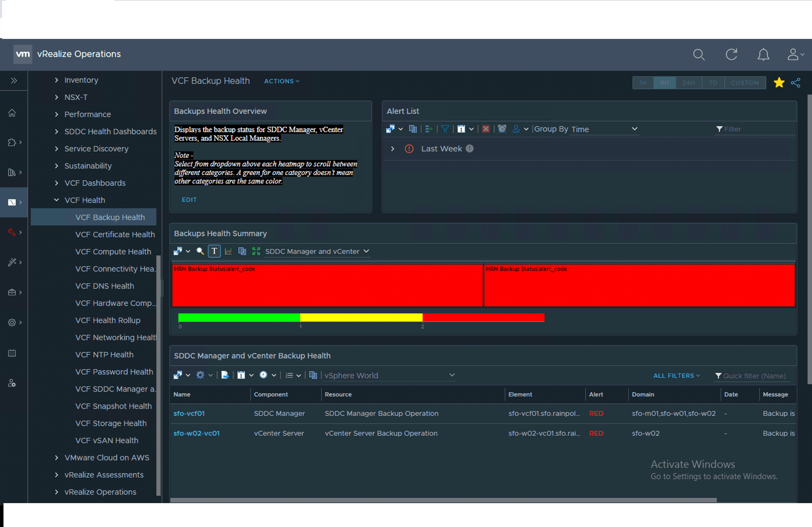Click the share dashboard icon
Image resolution: width=812 pixels, height=527 pixels.
pyautogui.click(x=795, y=82)
